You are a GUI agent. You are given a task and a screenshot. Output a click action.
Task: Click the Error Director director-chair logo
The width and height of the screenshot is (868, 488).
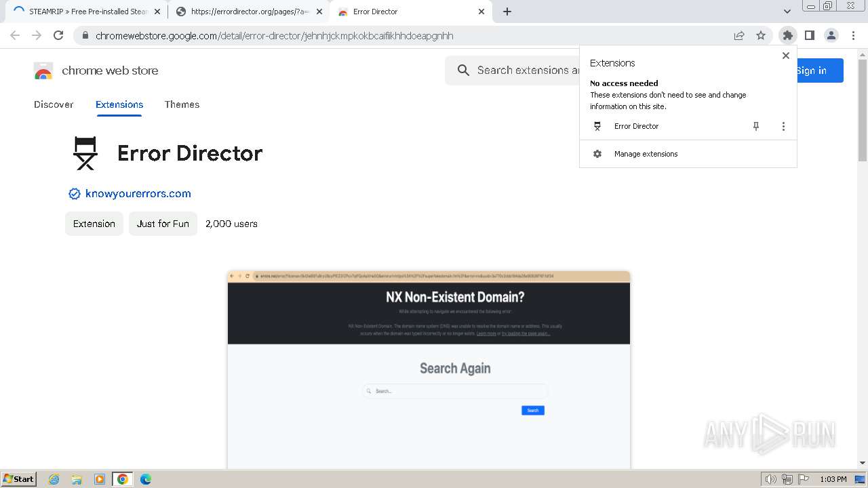tap(85, 153)
